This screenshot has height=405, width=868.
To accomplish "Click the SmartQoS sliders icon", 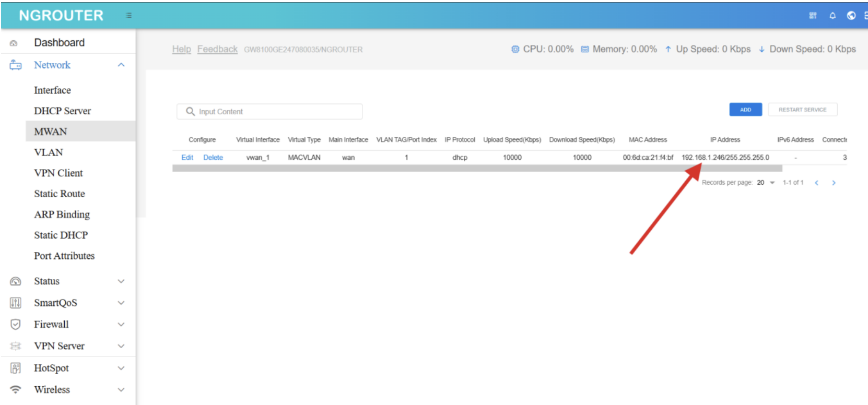I will click(16, 303).
